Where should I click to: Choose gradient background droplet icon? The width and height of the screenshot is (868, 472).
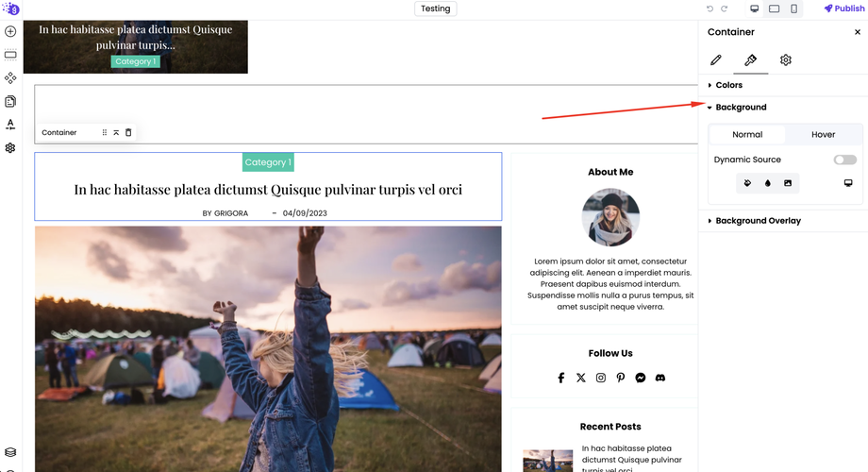pos(768,183)
